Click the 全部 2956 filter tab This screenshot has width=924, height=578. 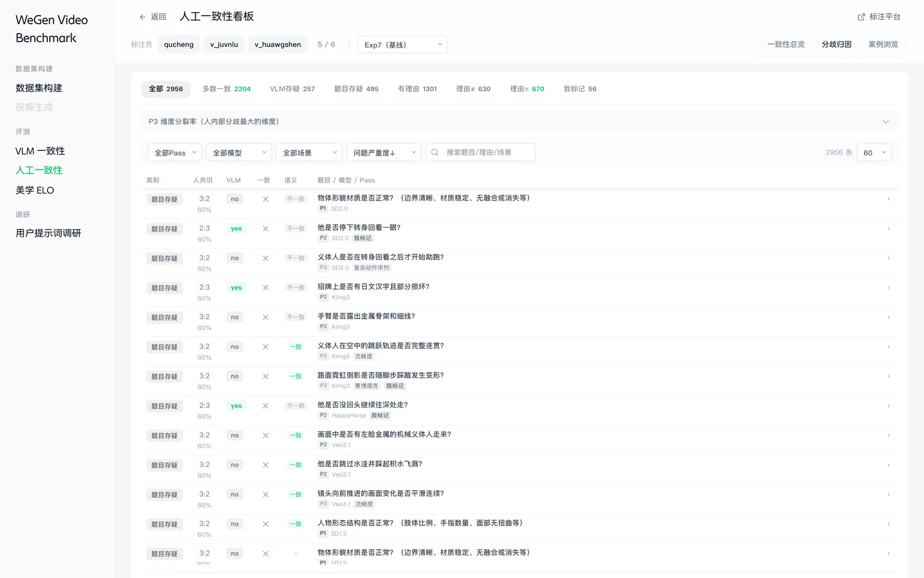click(x=166, y=89)
